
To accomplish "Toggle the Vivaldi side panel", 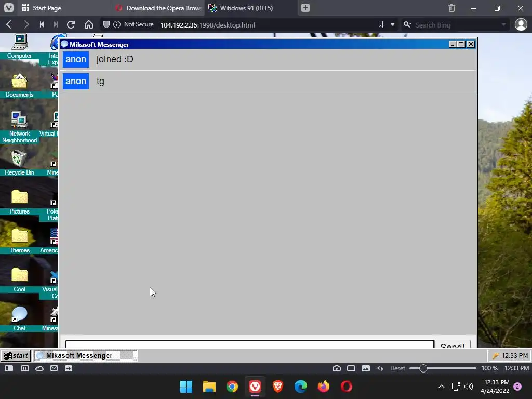I will pos(9,368).
